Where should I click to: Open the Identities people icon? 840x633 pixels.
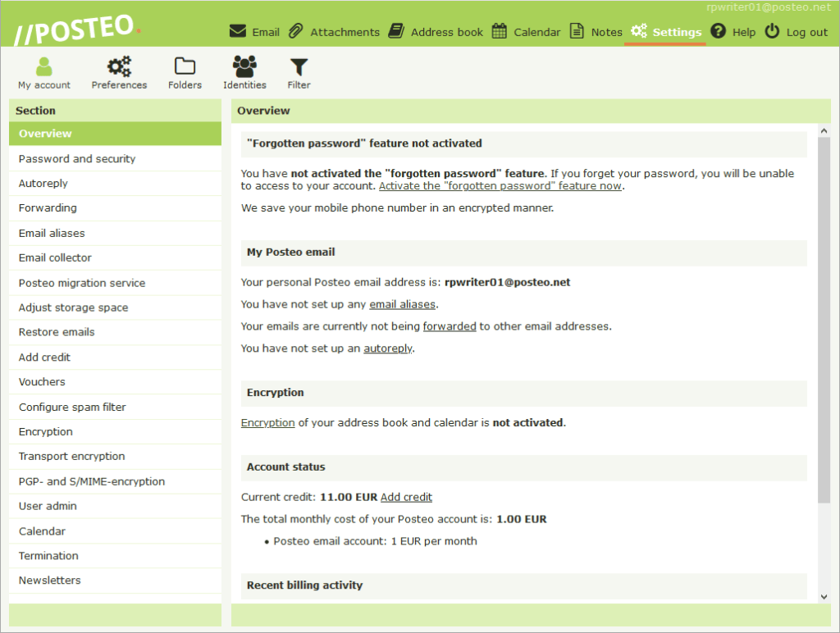click(x=244, y=66)
